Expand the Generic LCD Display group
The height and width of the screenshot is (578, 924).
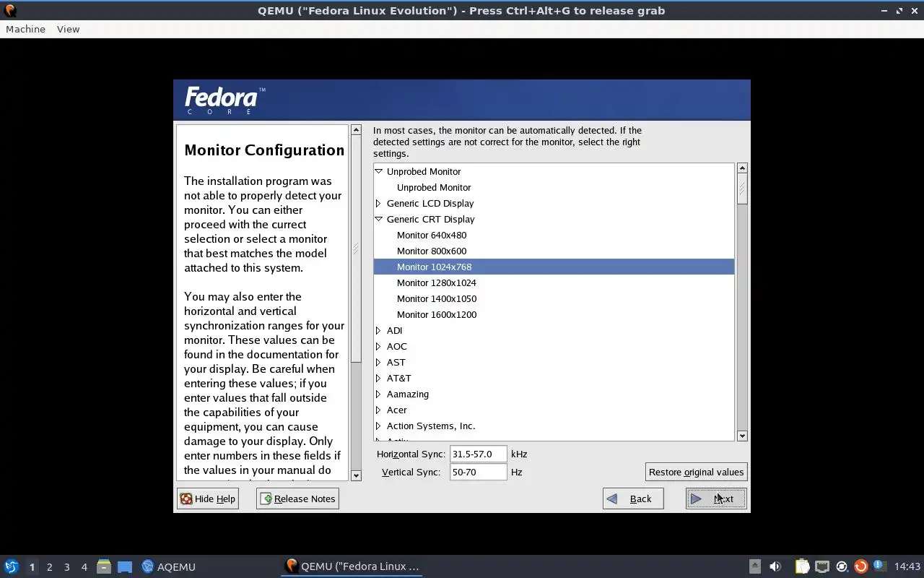point(378,203)
